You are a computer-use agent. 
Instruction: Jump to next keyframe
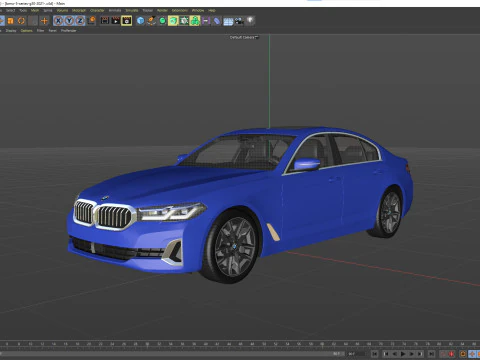coord(421,354)
